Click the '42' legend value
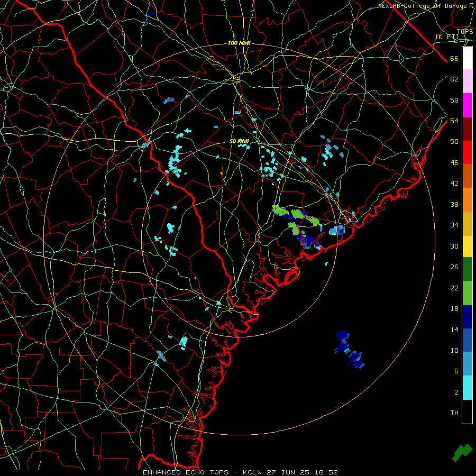 pos(454,184)
